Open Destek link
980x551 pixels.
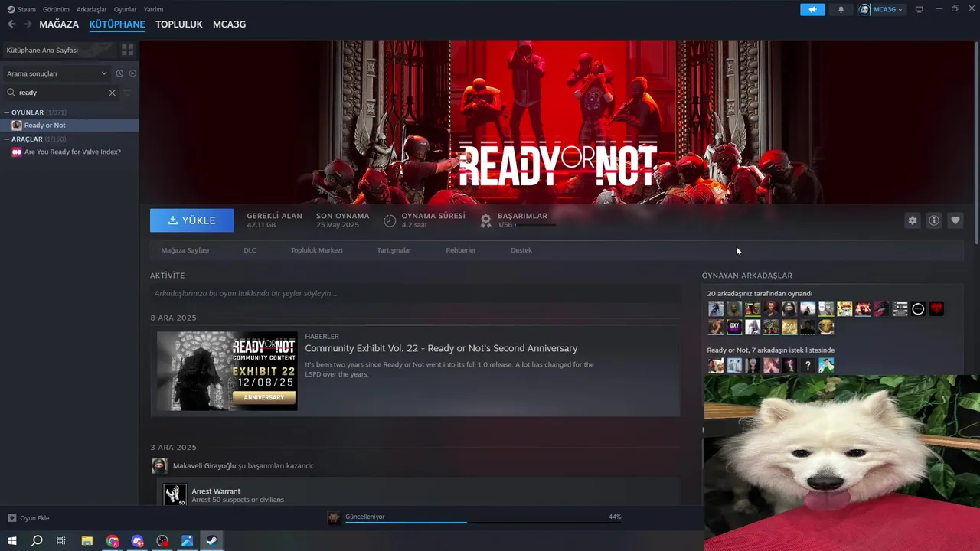(521, 250)
